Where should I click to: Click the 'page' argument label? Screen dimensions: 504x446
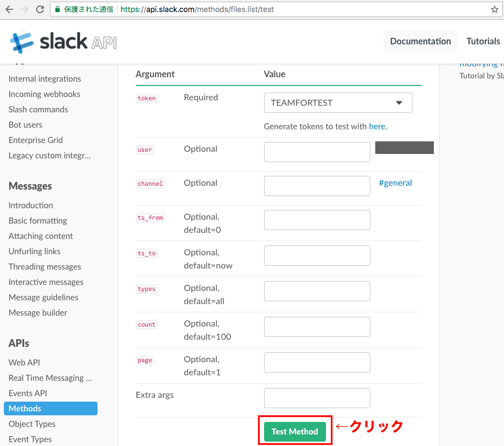click(145, 360)
